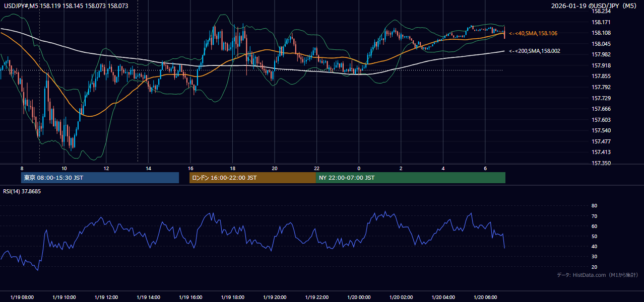The width and height of the screenshot is (644, 302).
Task: Click time label 1/20 00:00
Action: (359, 297)
